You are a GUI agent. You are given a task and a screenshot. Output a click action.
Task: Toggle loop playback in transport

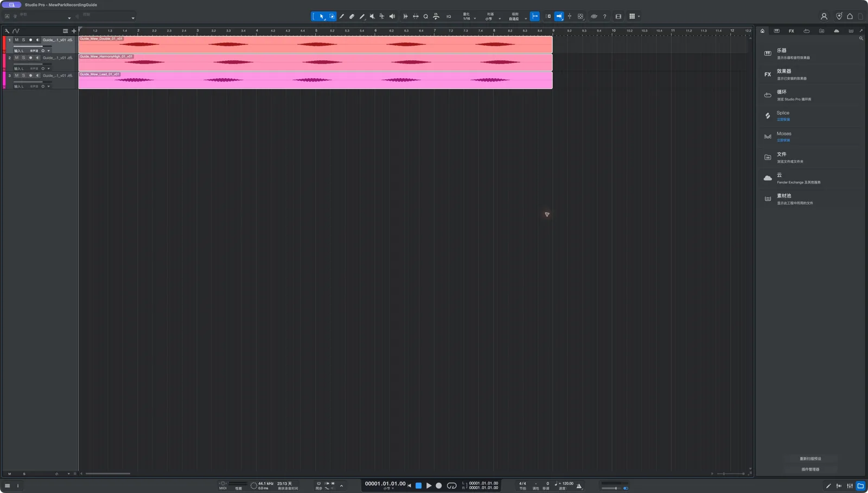click(451, 486)
